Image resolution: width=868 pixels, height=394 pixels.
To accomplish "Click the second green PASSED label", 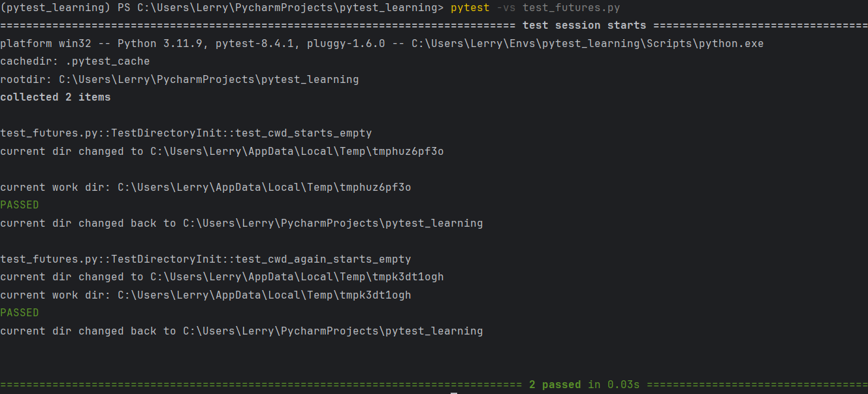I will pyautogui.click(x=20, y=313).
